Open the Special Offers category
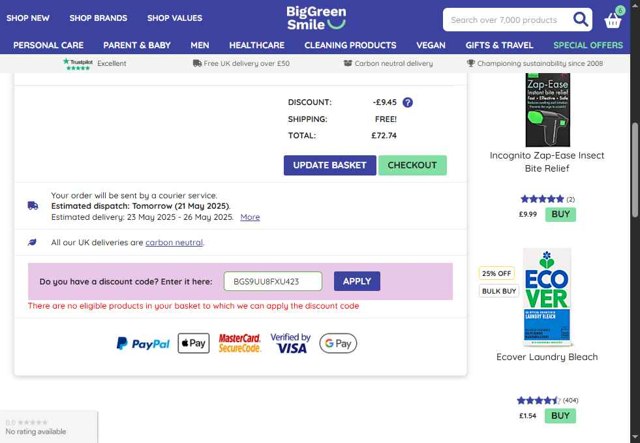Viewport: 640px width, 443px height. (588, 45)
